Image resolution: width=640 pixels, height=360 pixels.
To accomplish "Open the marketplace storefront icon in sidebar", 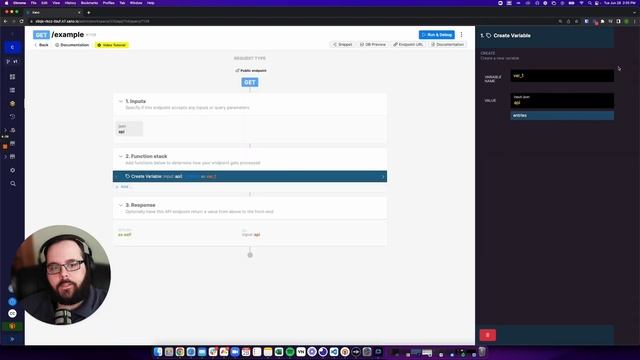I will (12, 144).
